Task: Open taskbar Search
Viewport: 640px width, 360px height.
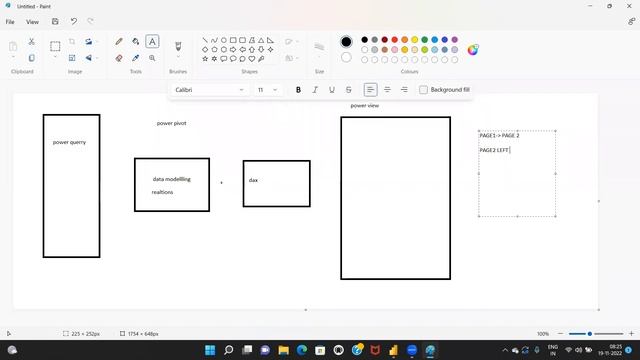Action: pos(229,350)
